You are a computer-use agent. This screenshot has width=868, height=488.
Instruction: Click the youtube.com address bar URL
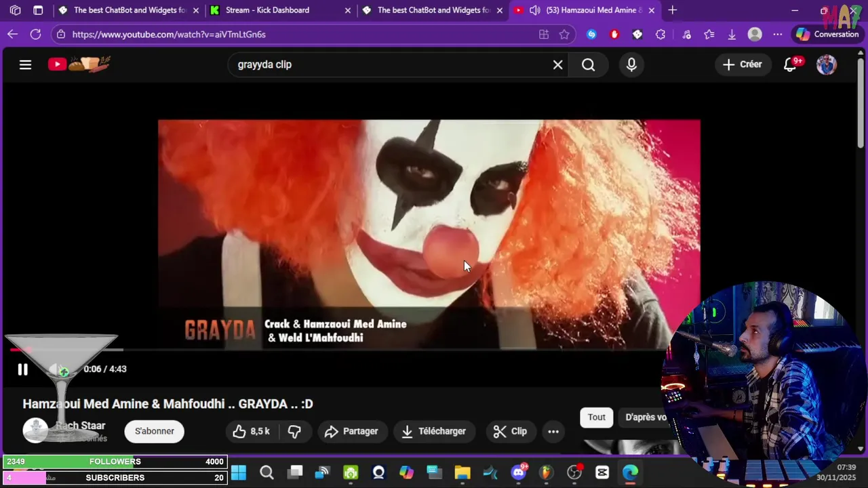tap(169, 34)
